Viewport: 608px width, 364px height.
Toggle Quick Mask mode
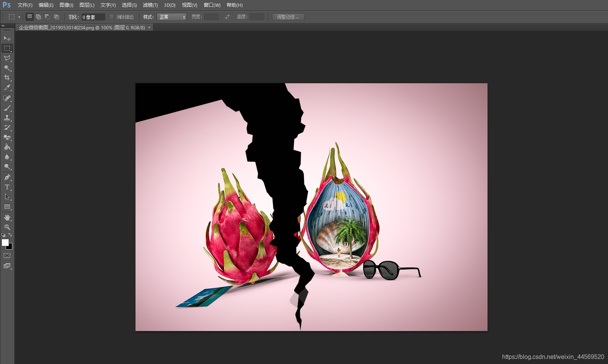(7, 256)
